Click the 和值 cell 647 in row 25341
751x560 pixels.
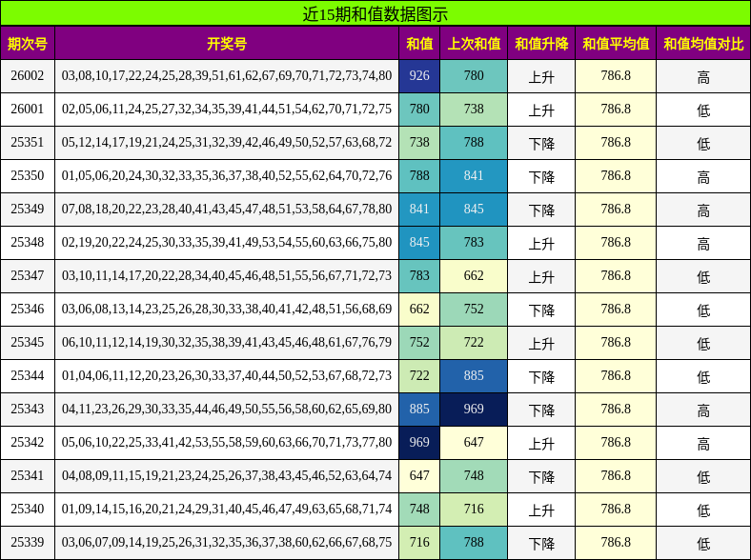pyautogui.click(x=419, y=476)
